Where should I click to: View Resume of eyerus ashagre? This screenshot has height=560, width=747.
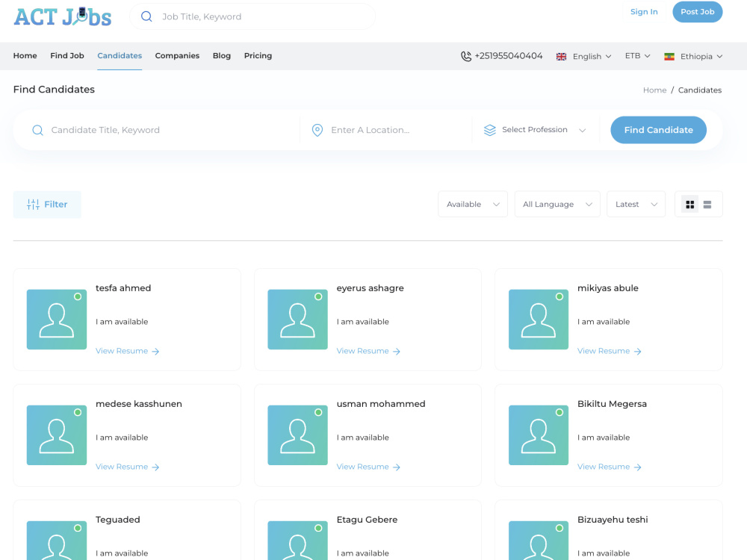coord(368,351)
